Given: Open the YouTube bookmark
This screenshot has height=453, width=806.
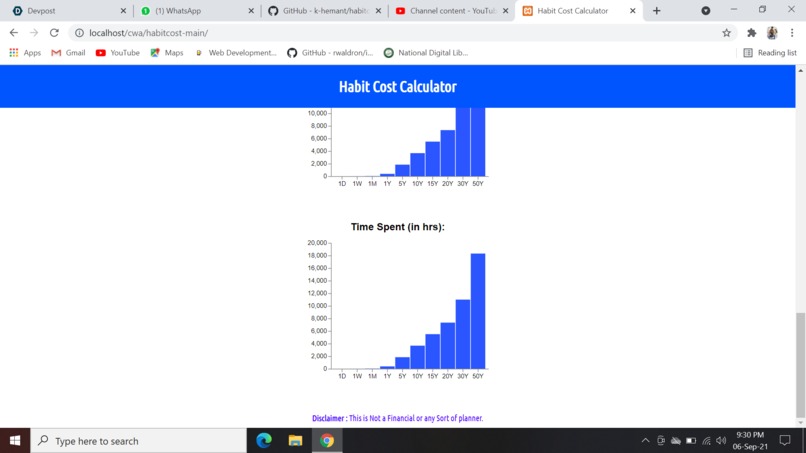Looking at the screenshot, I should (x=118, y=53).
